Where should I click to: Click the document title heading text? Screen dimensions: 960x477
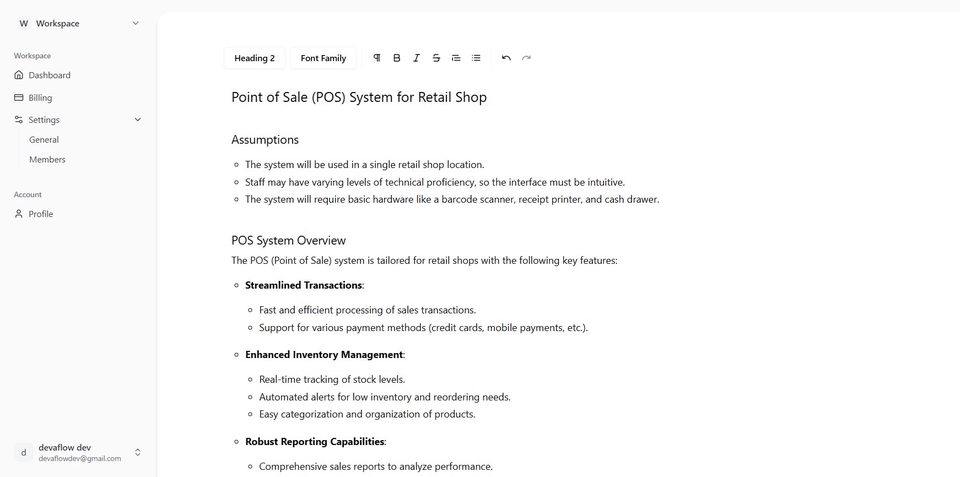tap(359, 97)
